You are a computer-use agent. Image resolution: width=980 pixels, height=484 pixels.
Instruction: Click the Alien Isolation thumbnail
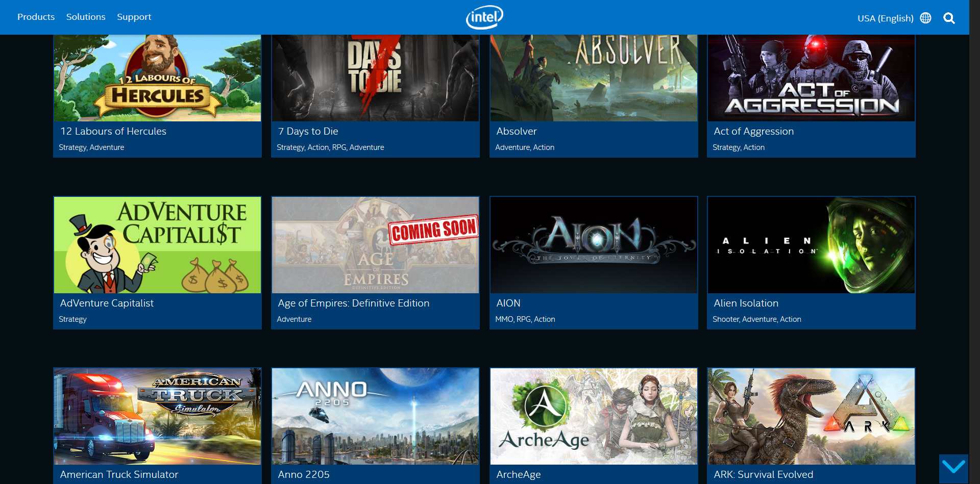pos(811,245)
